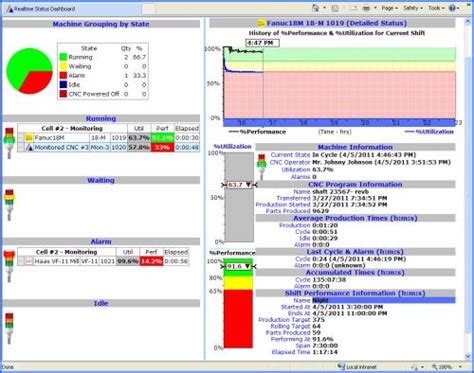Screen dimensions: 474x373
Task: Open the dropdown beside the protected mode icon
Action: click(422, 367)
